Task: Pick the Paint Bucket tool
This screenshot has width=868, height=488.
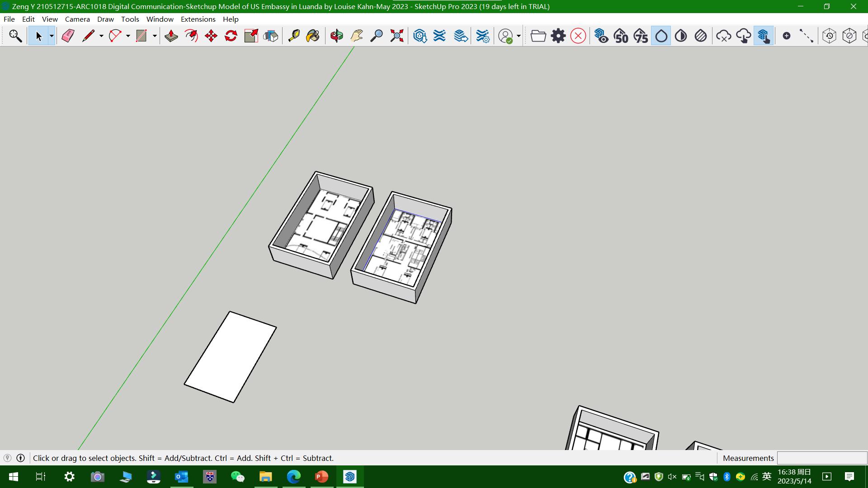Action: coord(313,36)
